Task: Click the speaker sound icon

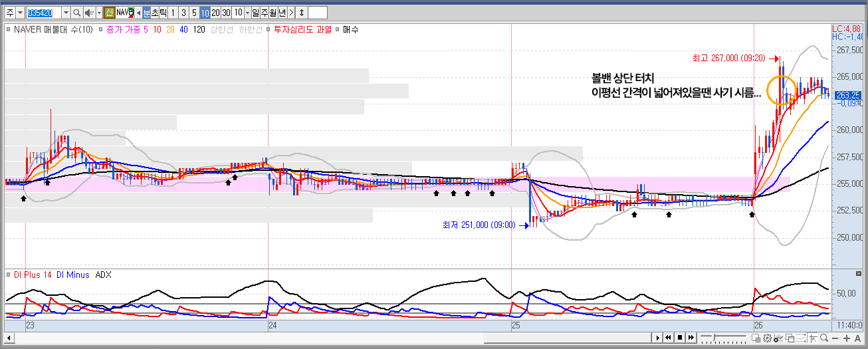Action: (x=88, y=13)
